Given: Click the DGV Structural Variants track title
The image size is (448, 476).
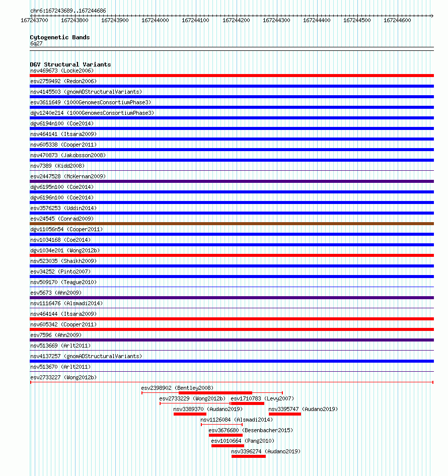Looking at the screenshot, I should (70, 64).
